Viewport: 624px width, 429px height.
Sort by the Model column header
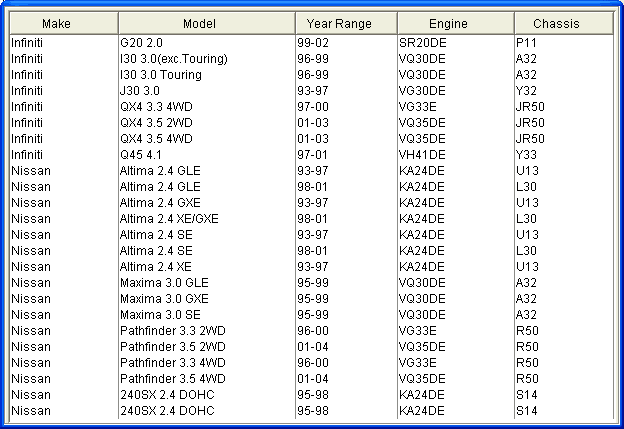(207, 23)
